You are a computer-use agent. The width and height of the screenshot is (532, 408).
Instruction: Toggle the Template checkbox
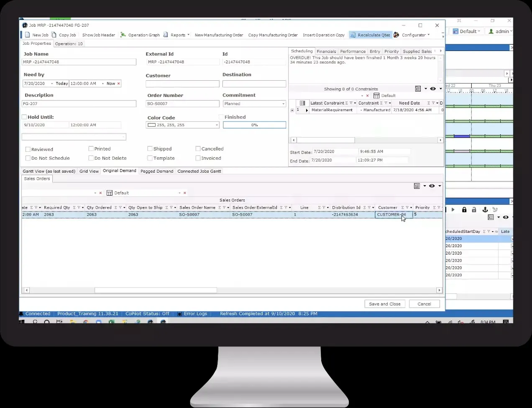[150, 158]
